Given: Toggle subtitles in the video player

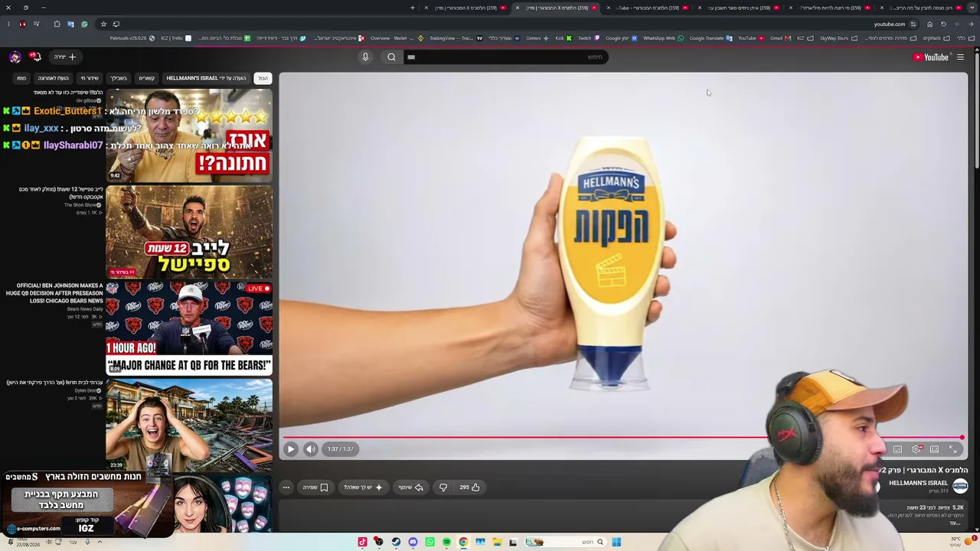Looking at the screenshot, I should (898, 449).
